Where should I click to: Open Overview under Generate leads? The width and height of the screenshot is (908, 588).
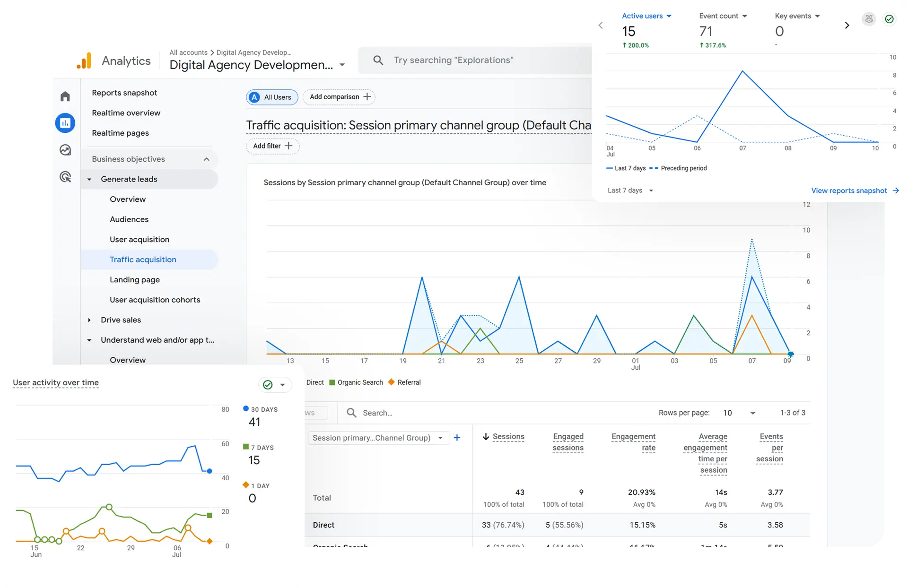click(128, 199)
